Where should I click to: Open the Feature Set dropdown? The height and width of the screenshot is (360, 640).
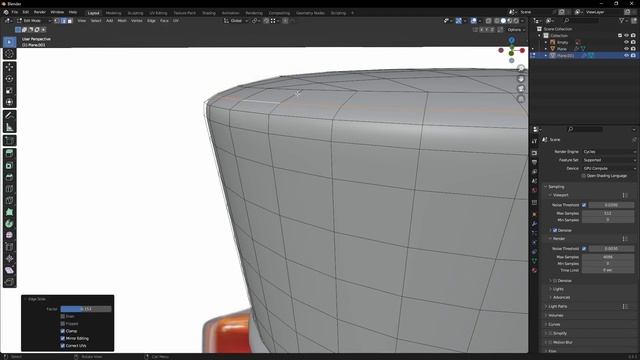(x=609, y=160)
